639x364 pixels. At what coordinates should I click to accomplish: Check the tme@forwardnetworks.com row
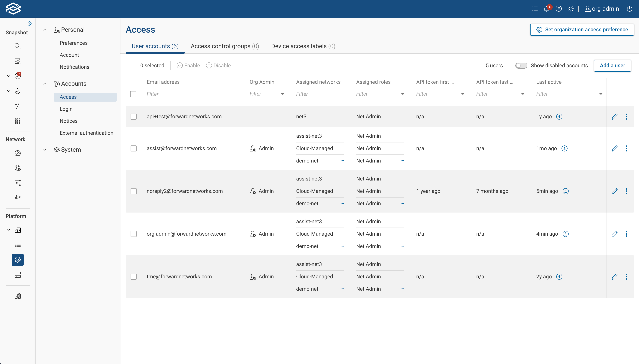[134, 277]
